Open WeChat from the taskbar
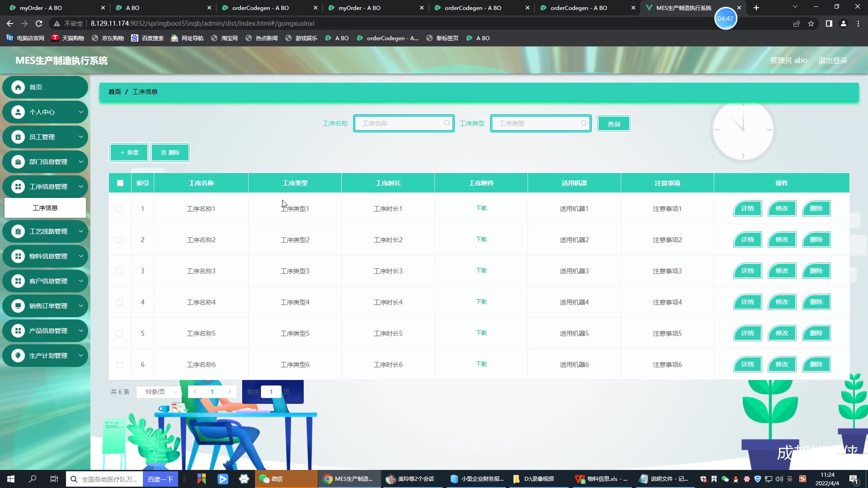This screenshot has width=868, height=488. [x=271, y=479]
